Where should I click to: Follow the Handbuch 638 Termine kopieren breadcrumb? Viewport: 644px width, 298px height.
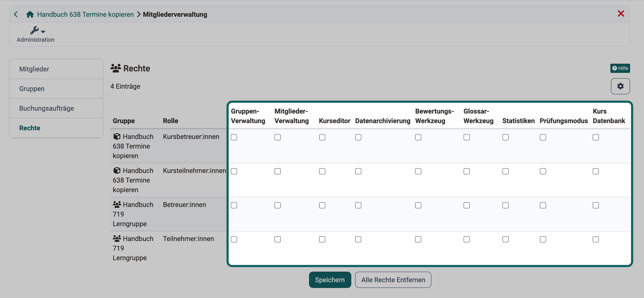tap(85, 14)
